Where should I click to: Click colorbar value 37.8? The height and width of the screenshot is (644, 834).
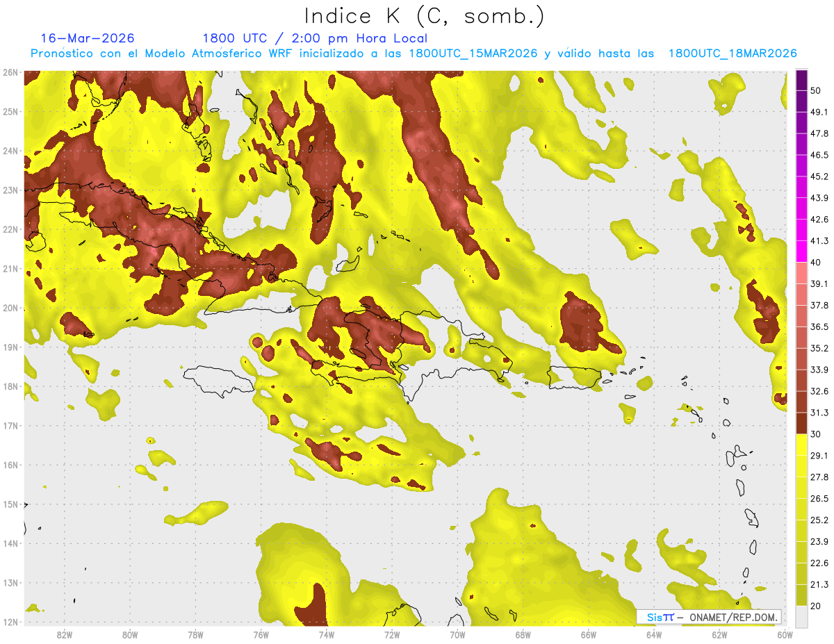(x=819, y=305)
